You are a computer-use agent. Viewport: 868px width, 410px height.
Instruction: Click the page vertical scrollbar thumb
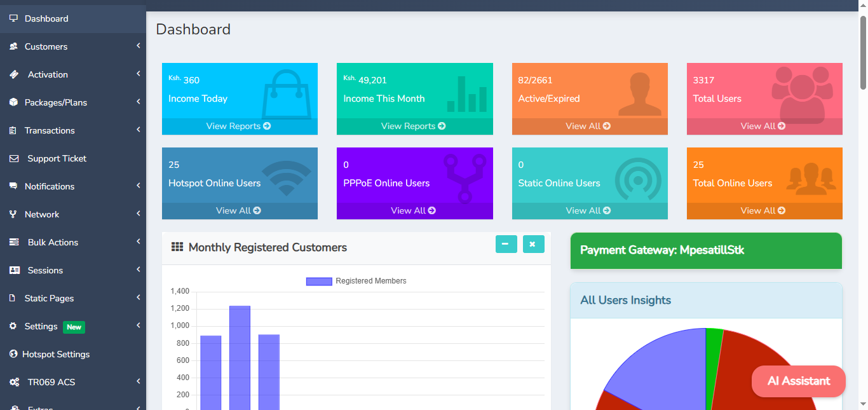tap(863, 52)
